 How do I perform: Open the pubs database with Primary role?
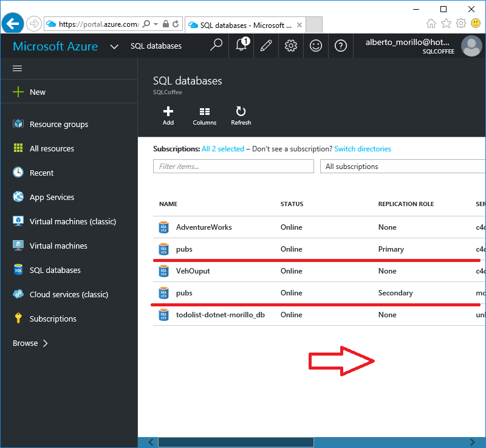tap(320, 249)
